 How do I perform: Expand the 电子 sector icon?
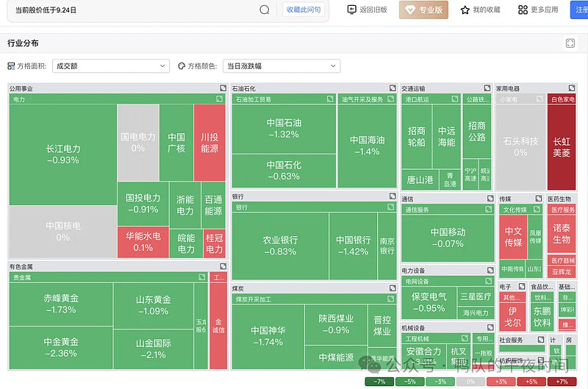tap(522, 286)
